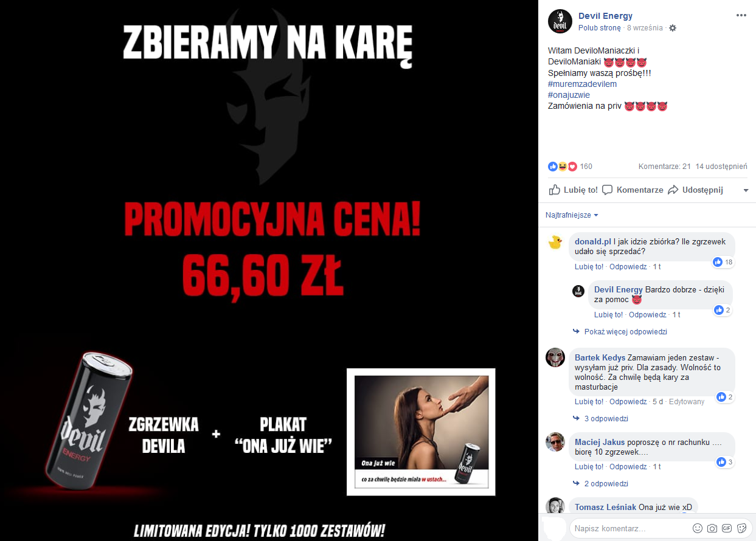
Task: Click the post privacy gear icon
Action: [x=673, y=28]
